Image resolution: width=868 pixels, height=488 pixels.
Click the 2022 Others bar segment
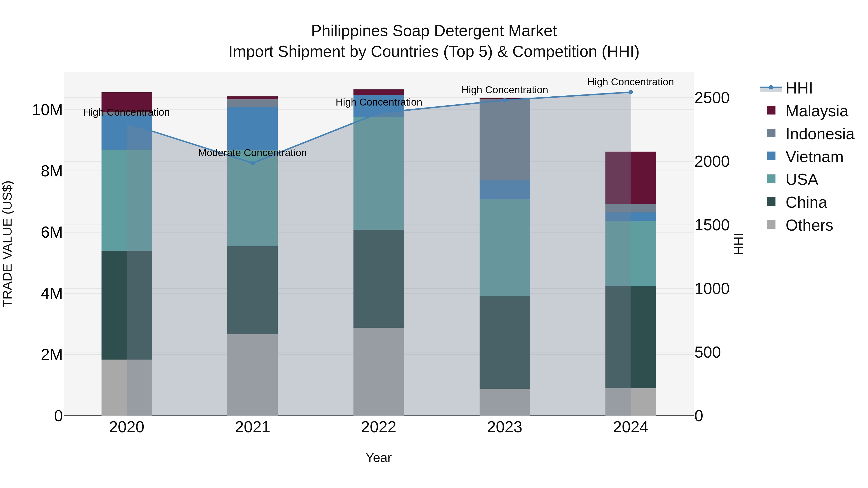click(379, 372)
